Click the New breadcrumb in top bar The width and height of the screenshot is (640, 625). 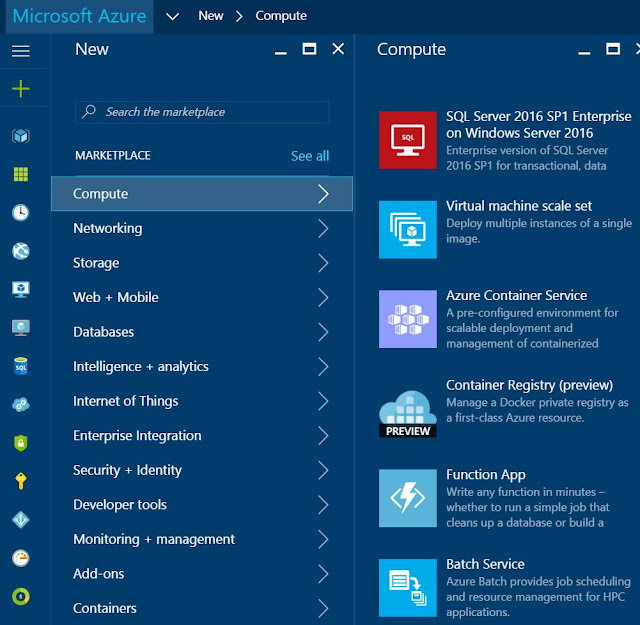click(211, 16)
